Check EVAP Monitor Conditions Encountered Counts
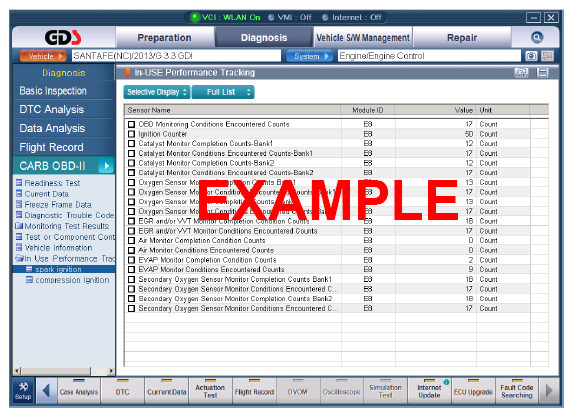573x417 pixels. 131,270
